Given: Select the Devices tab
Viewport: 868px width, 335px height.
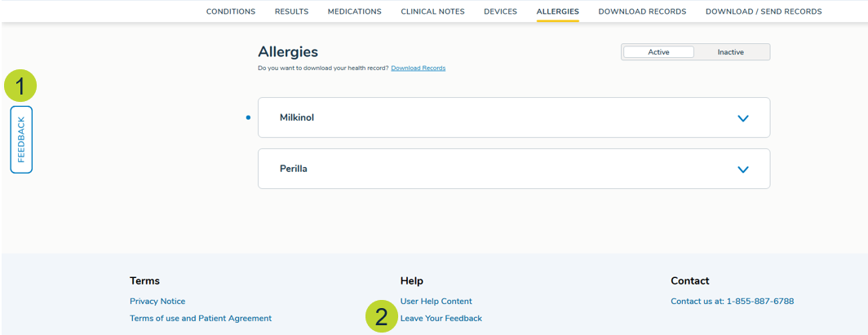Looking at the screenshot, I should pos(500,11).
